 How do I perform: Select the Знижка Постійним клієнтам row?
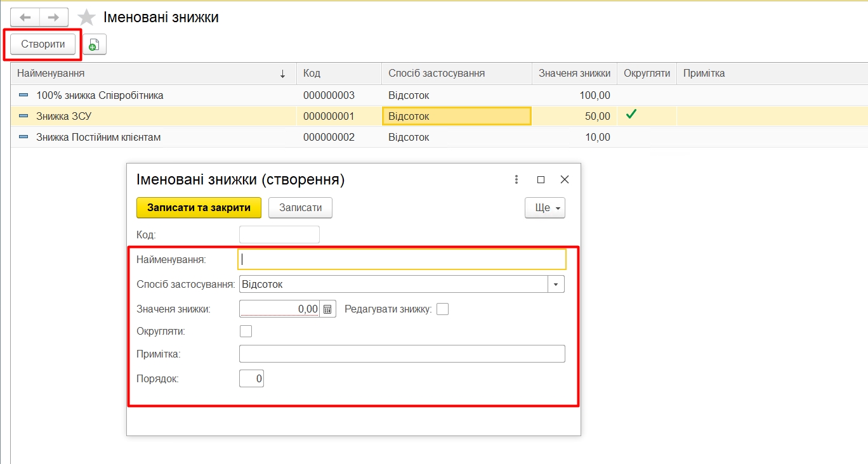coord(98,138)
